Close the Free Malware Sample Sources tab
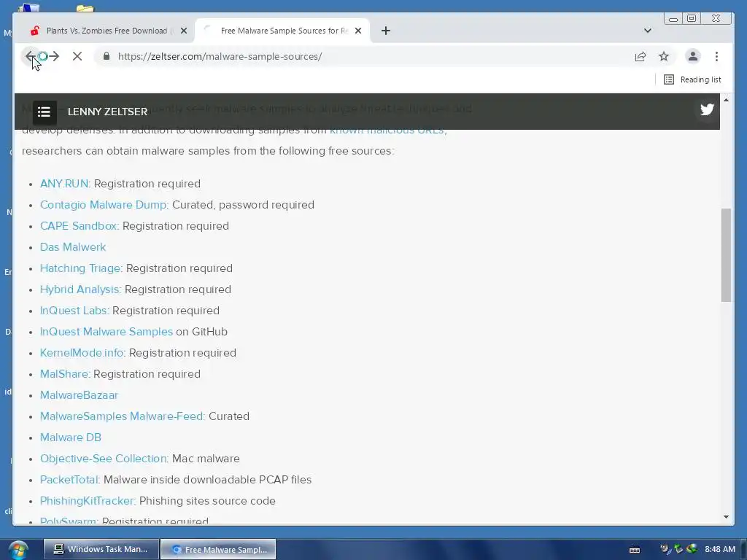Viewport: 747px width, 560px height. coord(358,31)
